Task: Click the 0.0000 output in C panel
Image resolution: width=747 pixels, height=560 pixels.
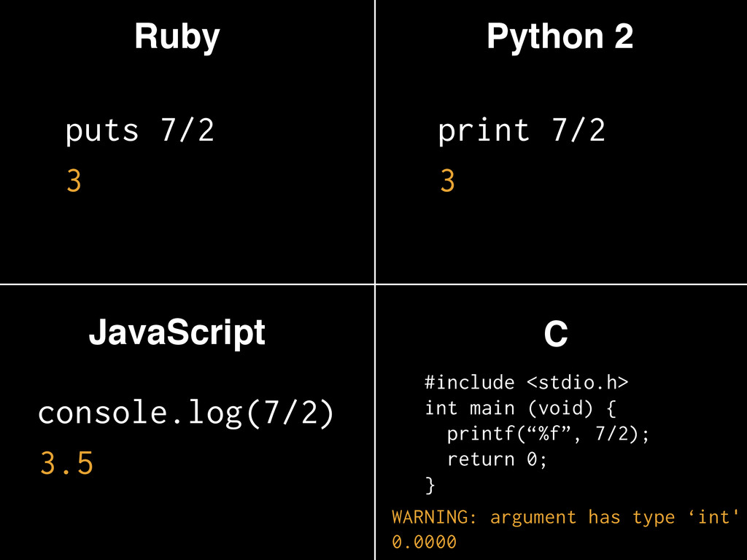Action: coord(424,542)
